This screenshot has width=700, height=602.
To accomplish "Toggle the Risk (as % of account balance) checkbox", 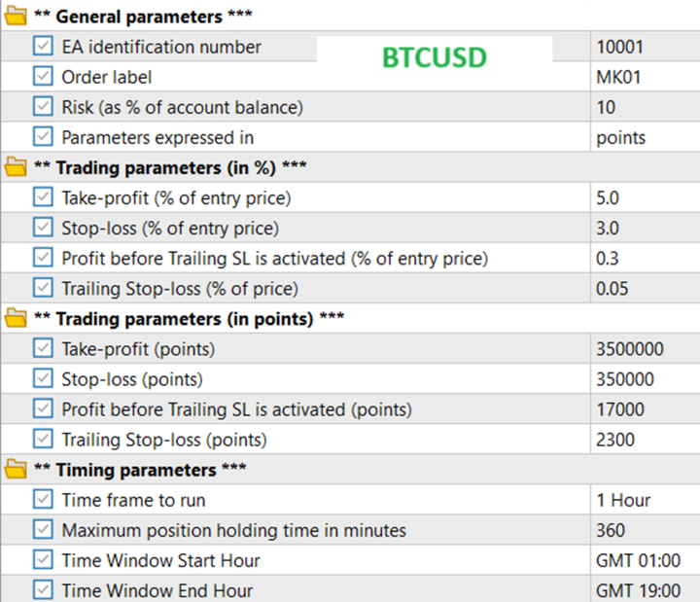I will (x=43, y=107).
